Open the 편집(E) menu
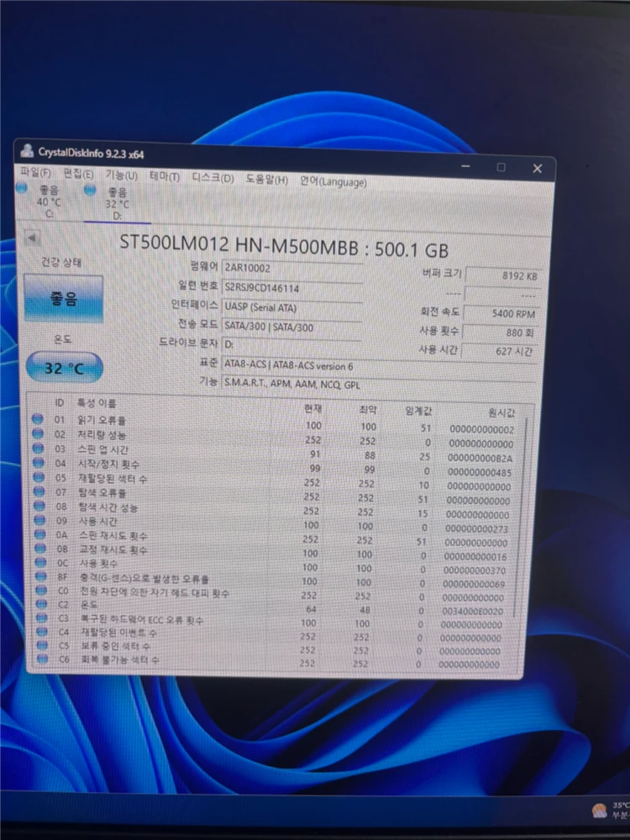Viewport: 630px width, 840px height. click(78, 174)
